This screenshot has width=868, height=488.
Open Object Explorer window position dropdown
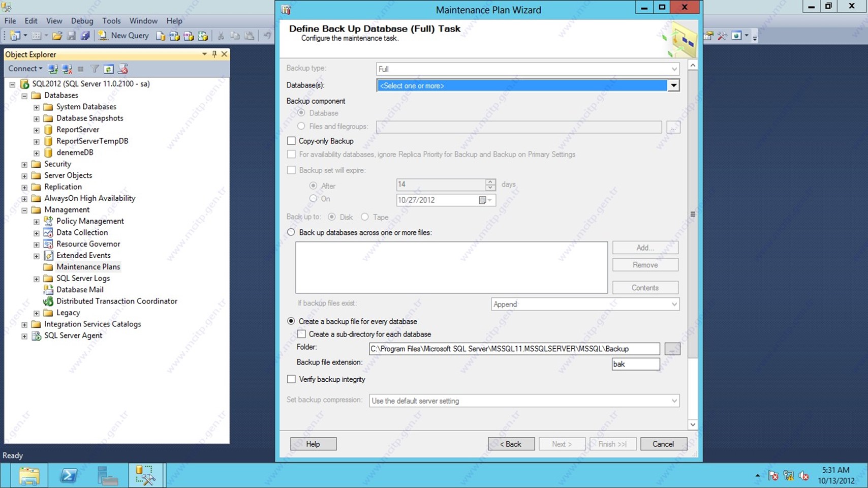click(204, 54)
